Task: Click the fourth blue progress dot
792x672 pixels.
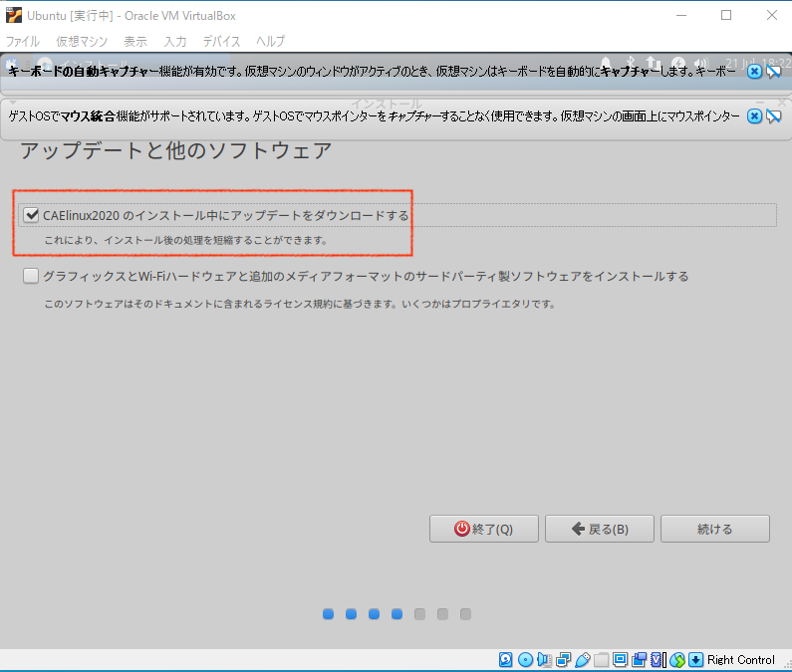Action: pyautogui.click(x=397, y=614)
